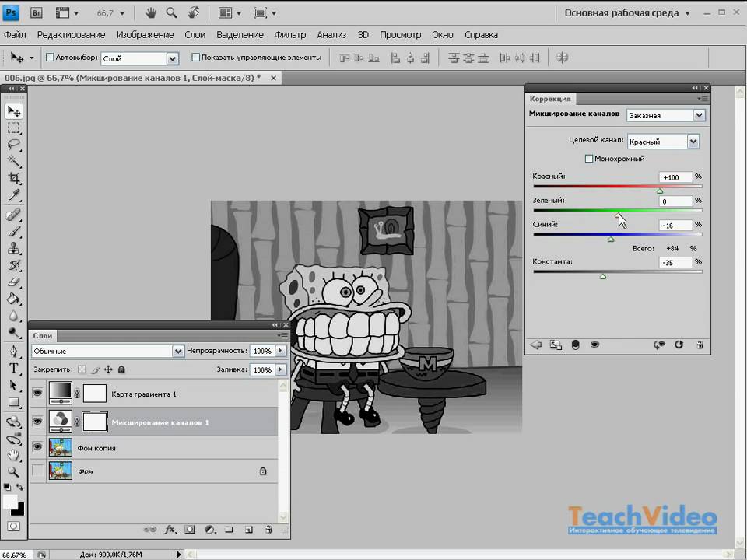Select the Horizontal Type tool

pyautogui.click(x=14, y=368)
